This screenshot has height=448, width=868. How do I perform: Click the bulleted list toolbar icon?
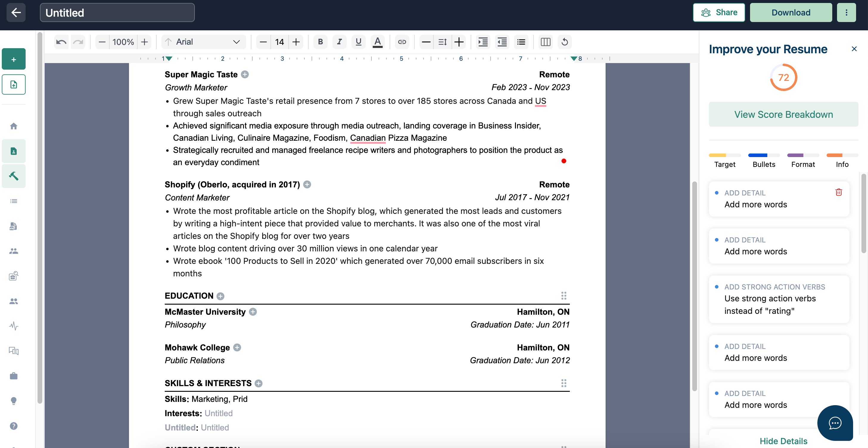coord(521,42)
